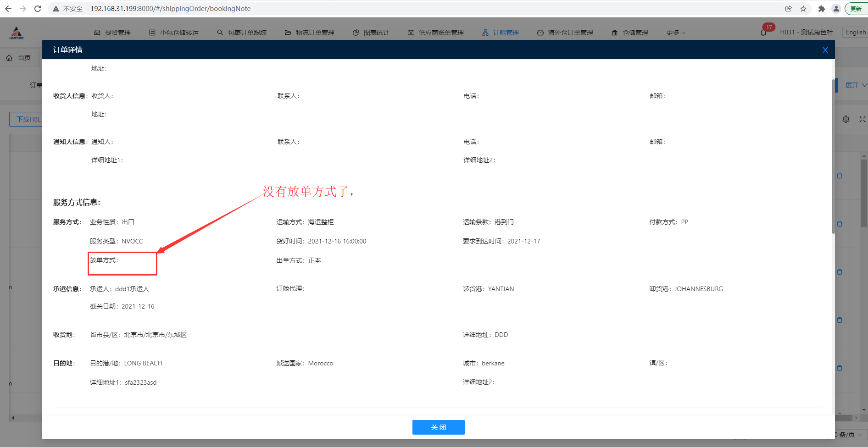Switch language to English
The width and height of the screenshot is (868, 447).
(x=856, y=32)
